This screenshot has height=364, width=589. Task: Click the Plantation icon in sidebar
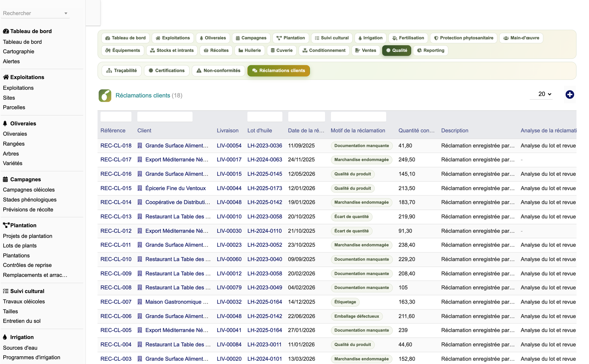click(6, 225)
